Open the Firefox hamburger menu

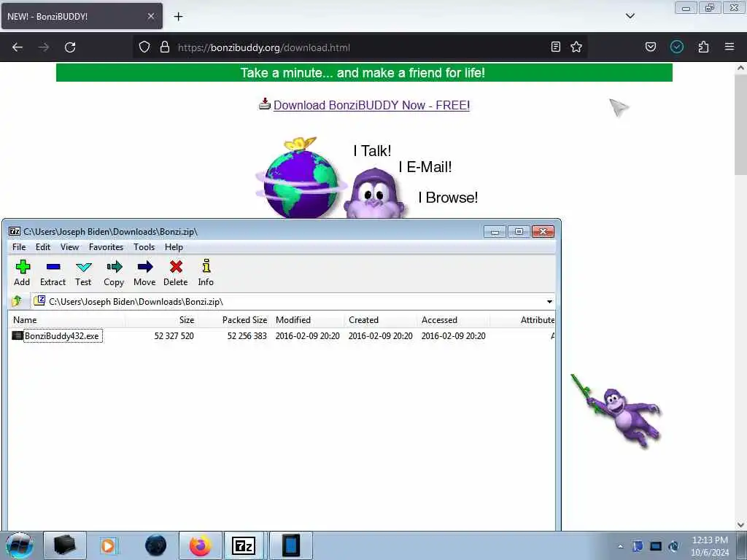(x=729, y=47)
